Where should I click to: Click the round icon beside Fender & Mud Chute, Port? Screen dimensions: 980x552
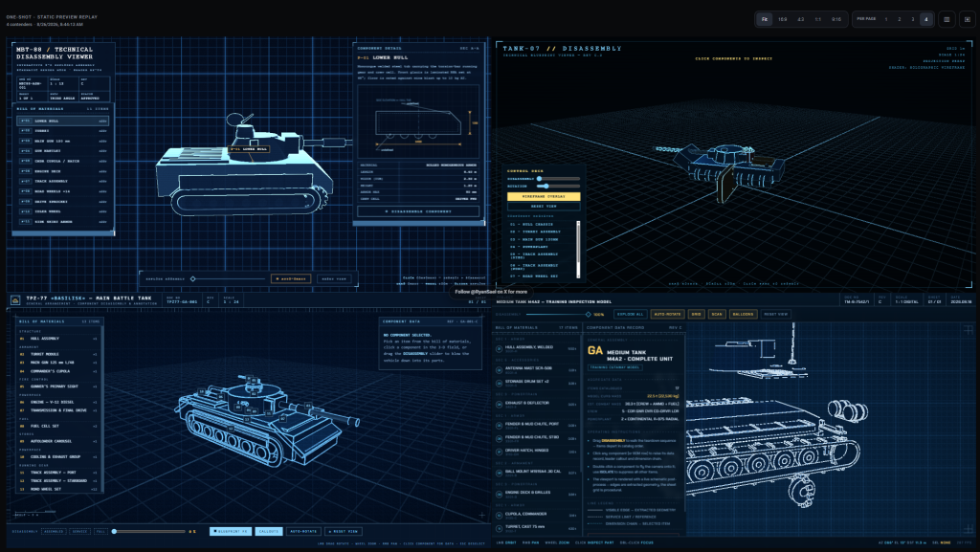pos(500,426)
